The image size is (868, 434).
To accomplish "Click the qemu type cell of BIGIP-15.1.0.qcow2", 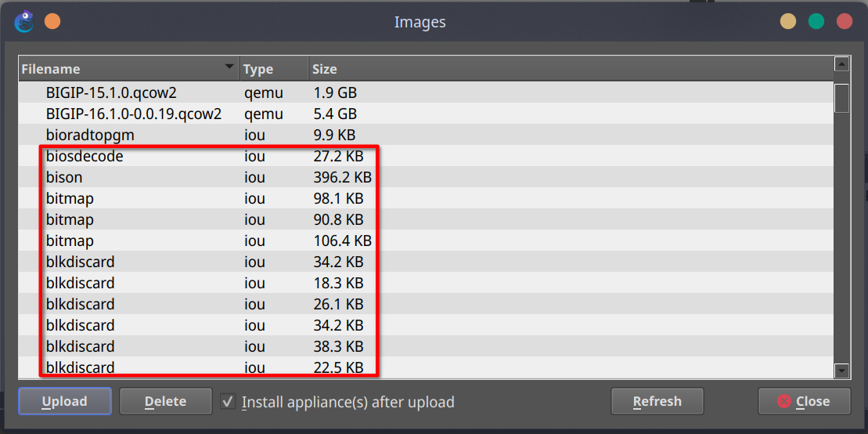I will (x=264, y=92).
